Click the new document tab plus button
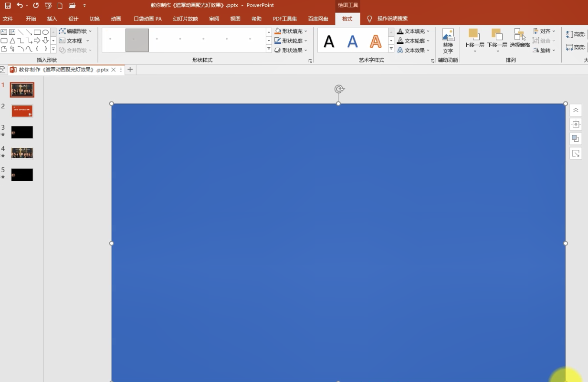 coord(130,70)
